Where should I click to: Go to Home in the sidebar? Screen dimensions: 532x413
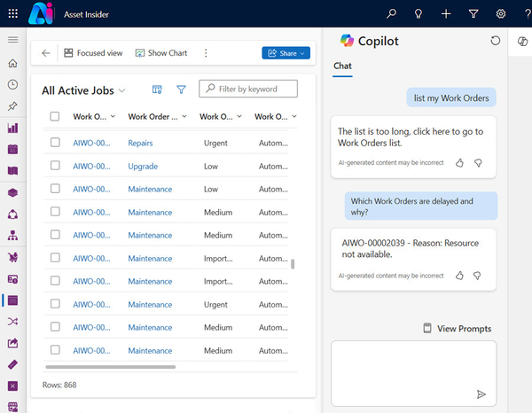coord(13,63)
